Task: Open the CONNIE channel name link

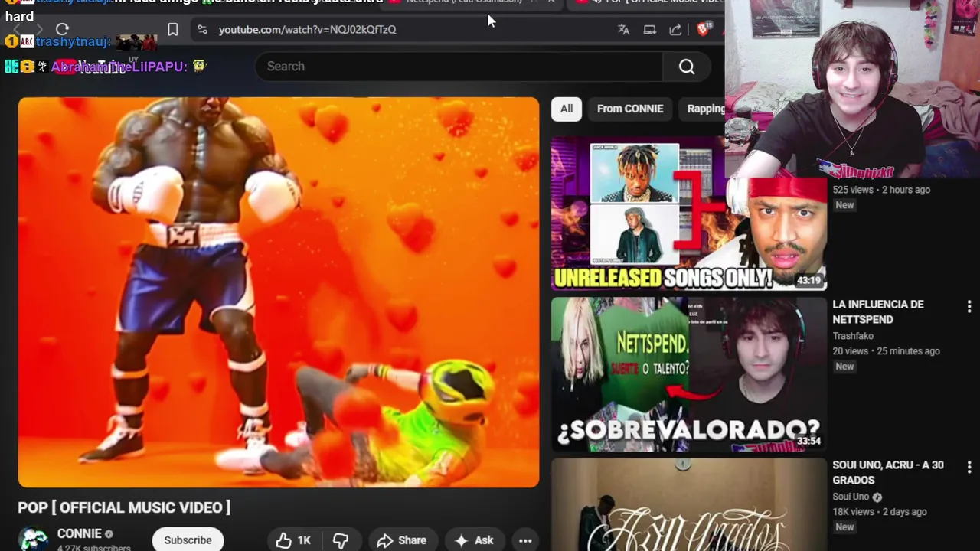Action: (80, 534)
